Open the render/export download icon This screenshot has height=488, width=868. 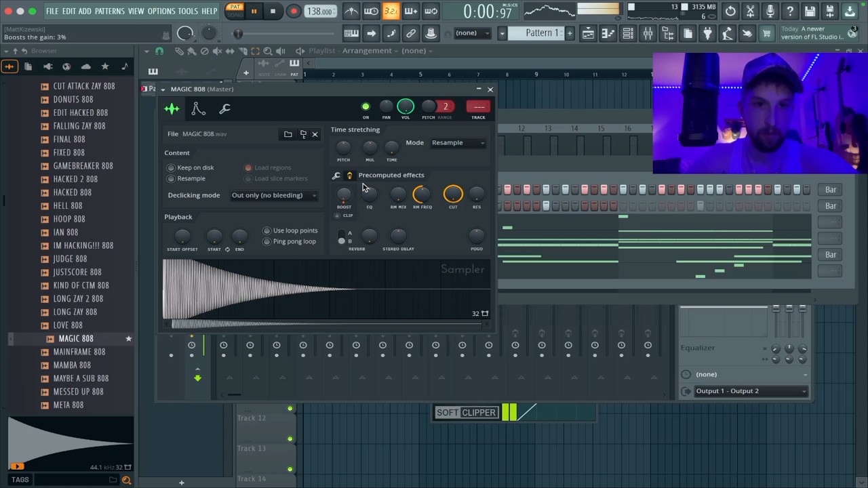point(850,11)
